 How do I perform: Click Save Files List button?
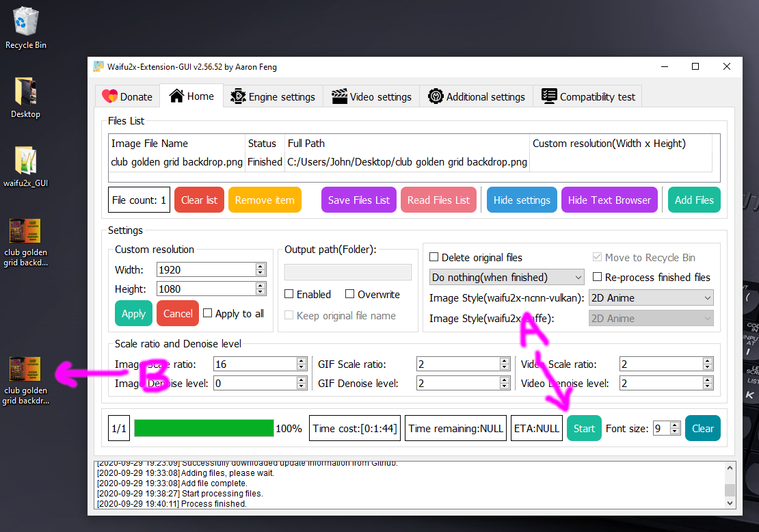(x=359, y=200)
